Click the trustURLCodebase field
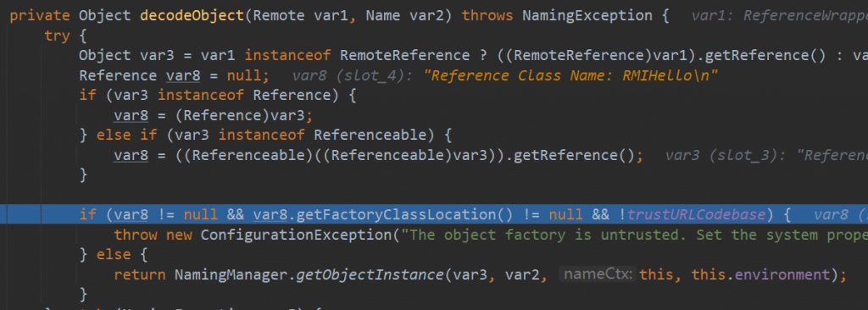Viewport: 868px width, 310px height. pos(697,215)
